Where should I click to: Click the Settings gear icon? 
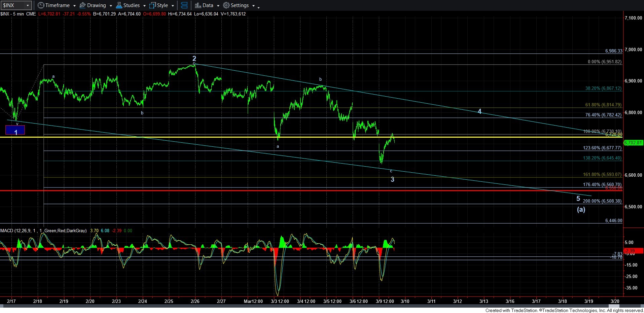point(226,5)
